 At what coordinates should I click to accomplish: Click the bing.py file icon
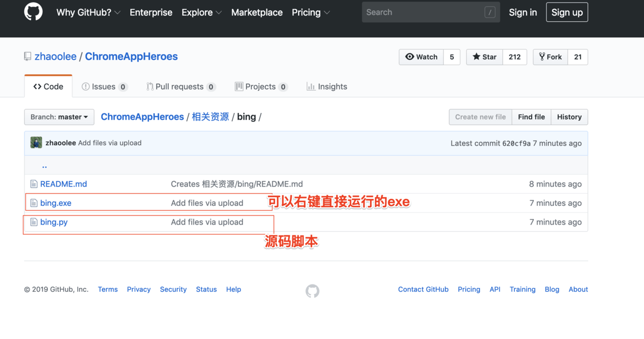coord(34,222)
